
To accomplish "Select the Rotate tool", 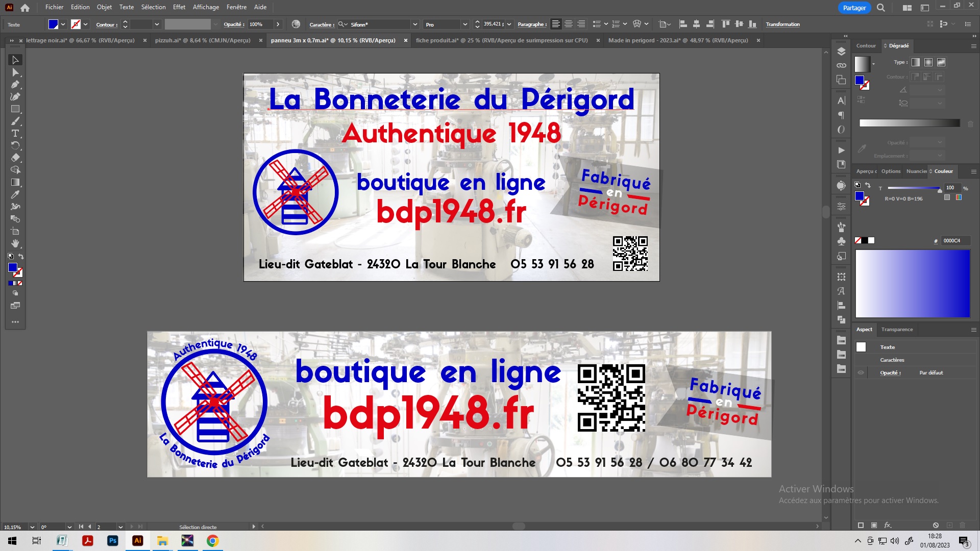I will (x=15, y=146).
